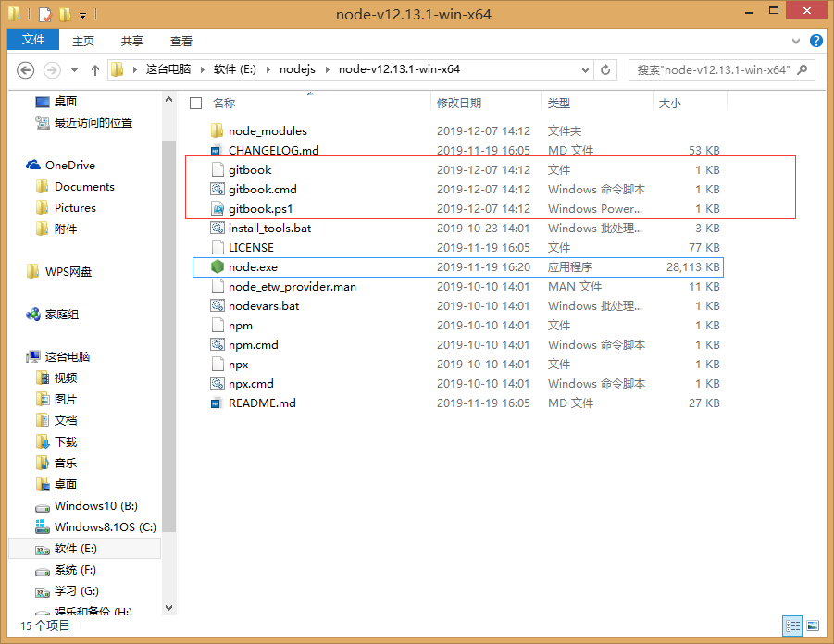The width and height of the screenshot is (834, 644).
Task: Select gitbook.ps1 PowerShell icon
Action: pos(217,208)
